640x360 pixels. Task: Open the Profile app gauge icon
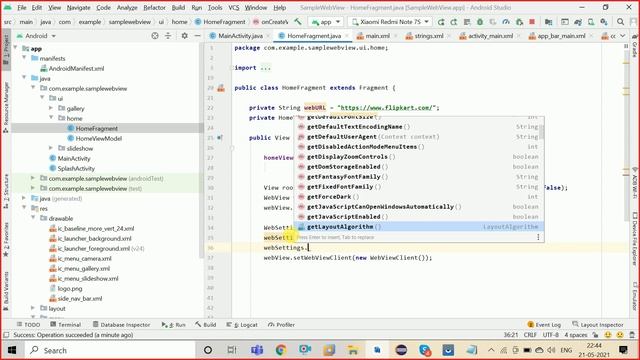(506, 22)
